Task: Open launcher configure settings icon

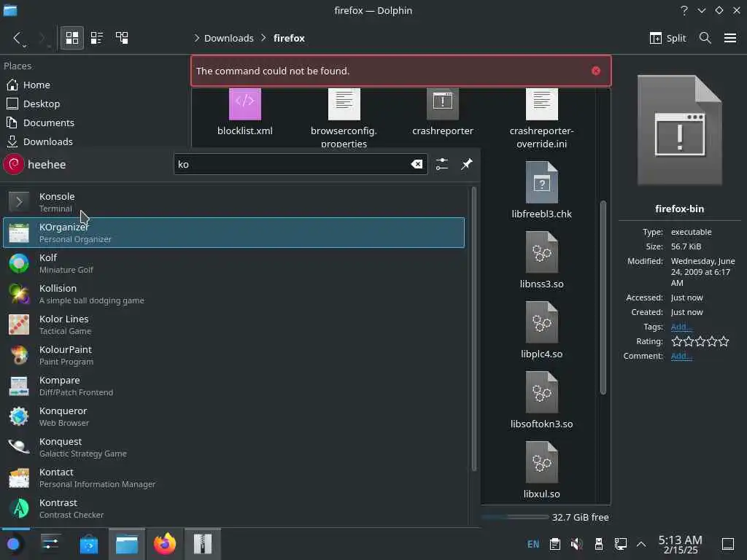Action: [x=441, y=164]
